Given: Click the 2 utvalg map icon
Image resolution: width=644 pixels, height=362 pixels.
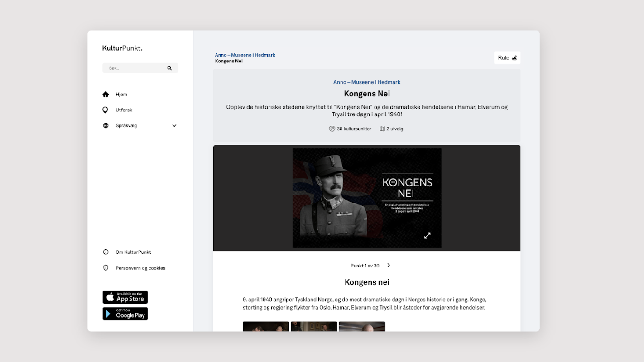Looking at the screenshot, I should pyautogui.click(x=382, y=129).
